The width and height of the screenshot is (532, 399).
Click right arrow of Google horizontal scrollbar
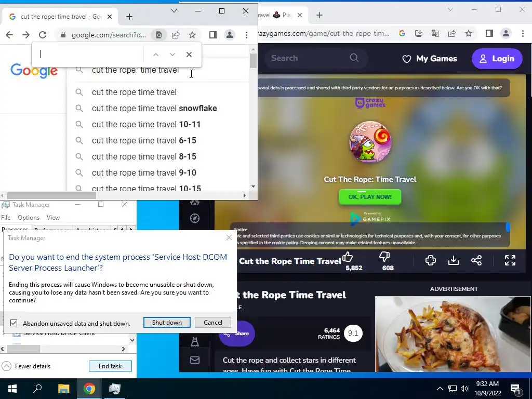tap(244, 195)
